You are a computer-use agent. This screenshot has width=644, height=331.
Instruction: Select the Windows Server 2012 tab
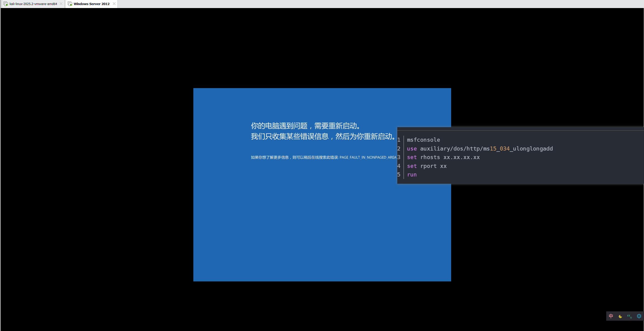91,4
